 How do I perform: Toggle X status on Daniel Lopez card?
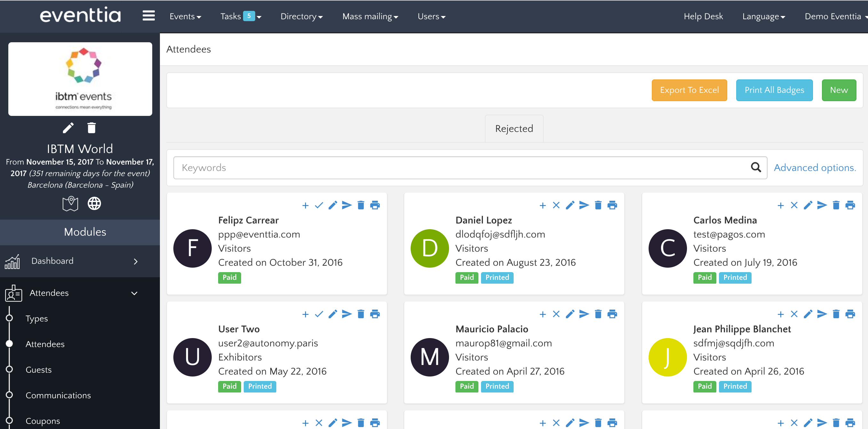(556, 205)
